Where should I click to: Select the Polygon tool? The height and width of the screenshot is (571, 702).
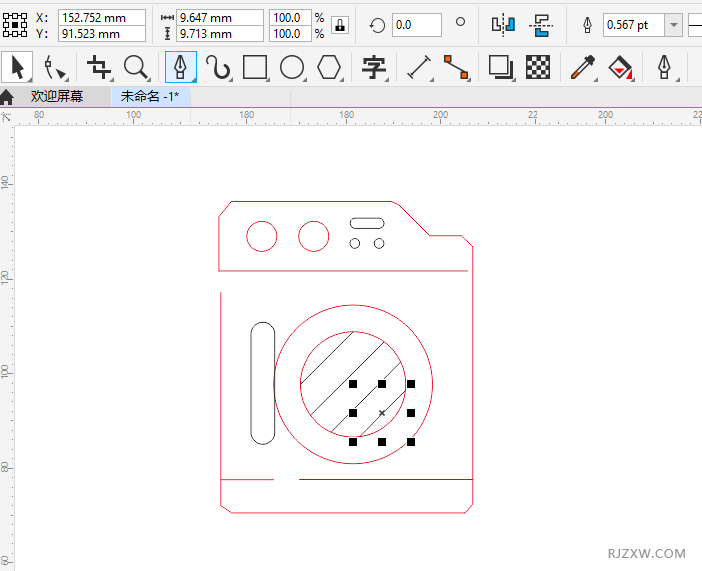coord(329,68)
